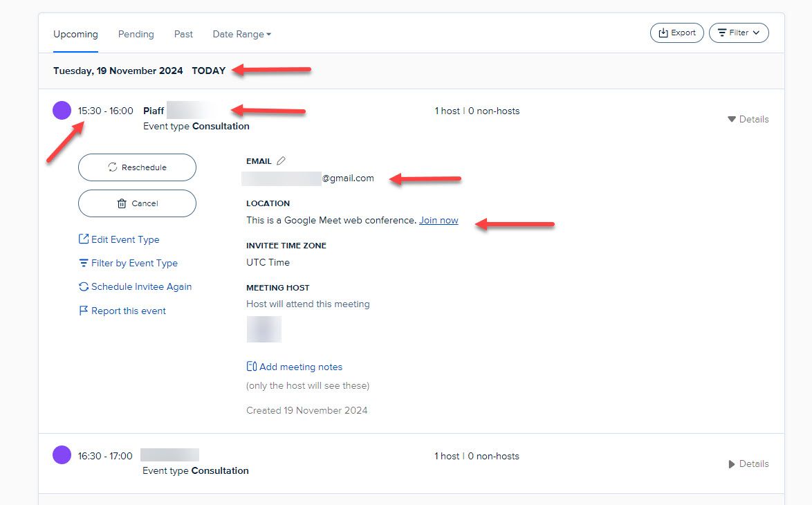Click the Filter by Event Type funnel icon
The width and height of the screenshot is (812, 505).
pos(84,263)
